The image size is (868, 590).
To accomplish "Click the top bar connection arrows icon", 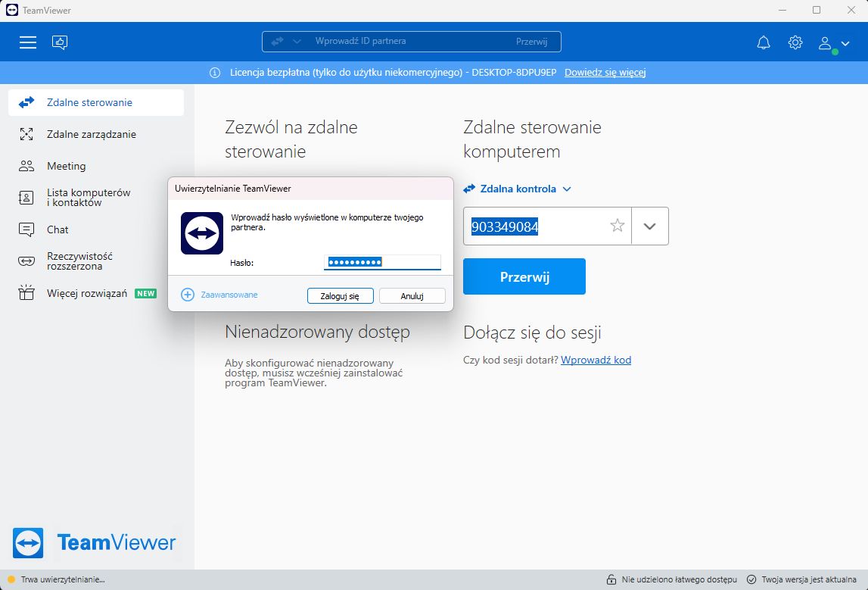I will [277, 42].
